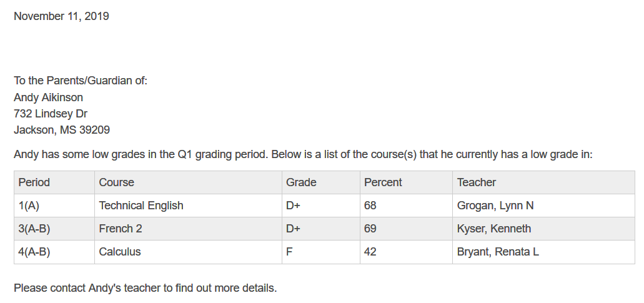Click the Course column header
This screenshot has width=644, height=303.
coord(116,182)
